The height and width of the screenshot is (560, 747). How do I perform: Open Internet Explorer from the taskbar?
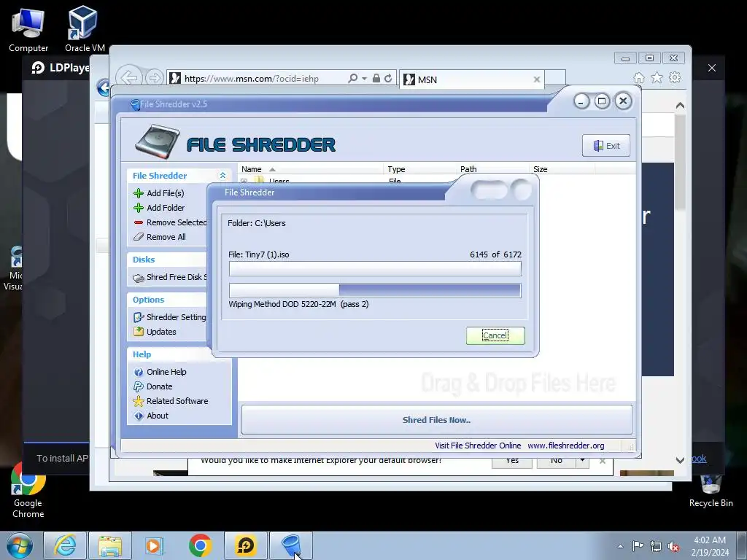tap(65, 545)
